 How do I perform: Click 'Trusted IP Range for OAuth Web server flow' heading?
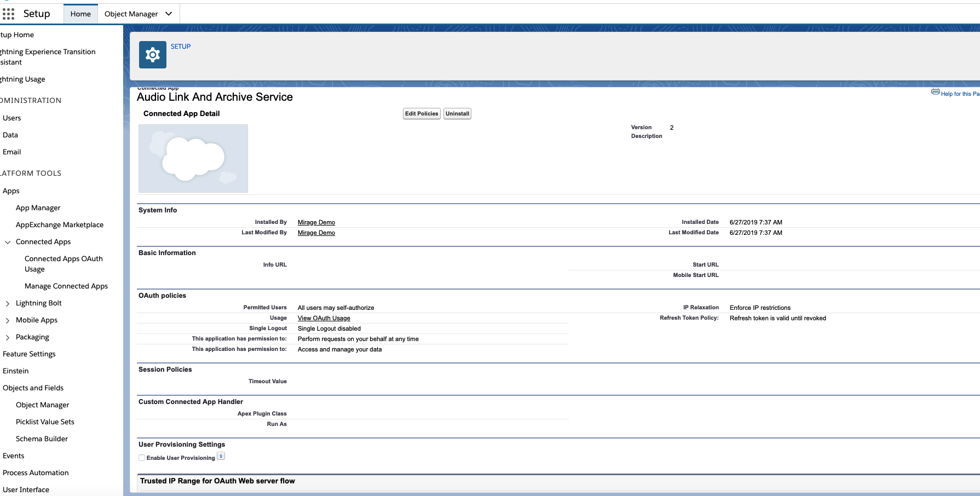coord(217,481)
